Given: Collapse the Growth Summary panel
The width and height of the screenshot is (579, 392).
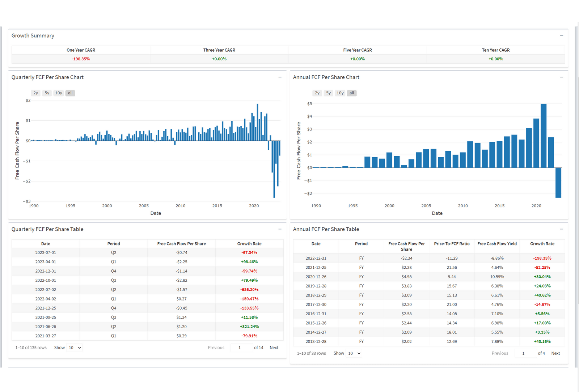Looking at the screenshot, I should point(562,35).
